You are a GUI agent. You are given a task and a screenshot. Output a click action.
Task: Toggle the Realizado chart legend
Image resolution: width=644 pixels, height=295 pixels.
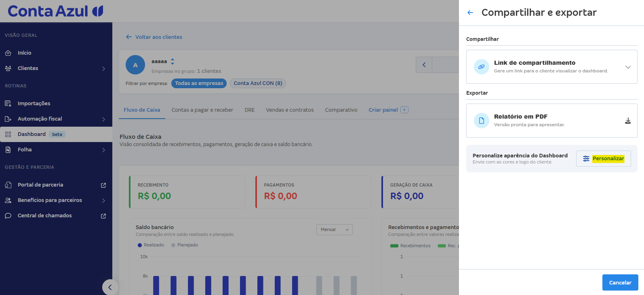coord(151,245)
